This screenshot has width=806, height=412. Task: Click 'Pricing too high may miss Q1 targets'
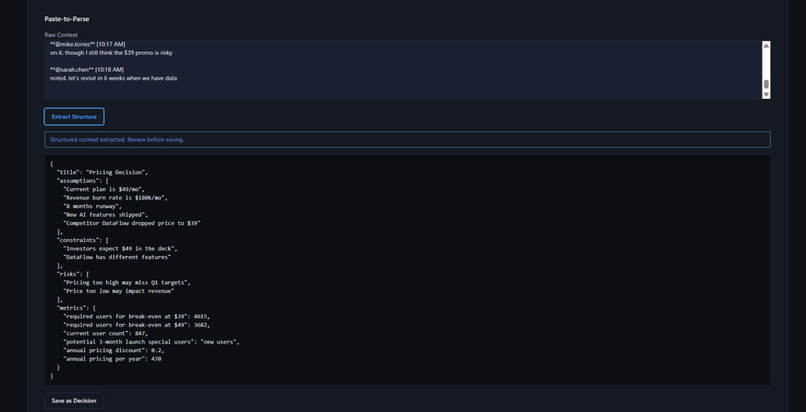tap(128, 283)
